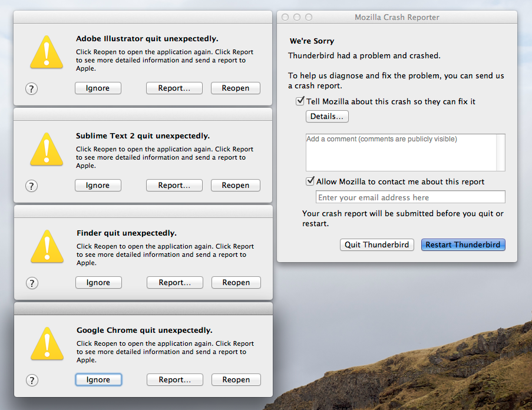The height and width of the screenshot is (410, 532).
Task: Click the help icon in Finder crash dialog
Action: coord(32,283)
